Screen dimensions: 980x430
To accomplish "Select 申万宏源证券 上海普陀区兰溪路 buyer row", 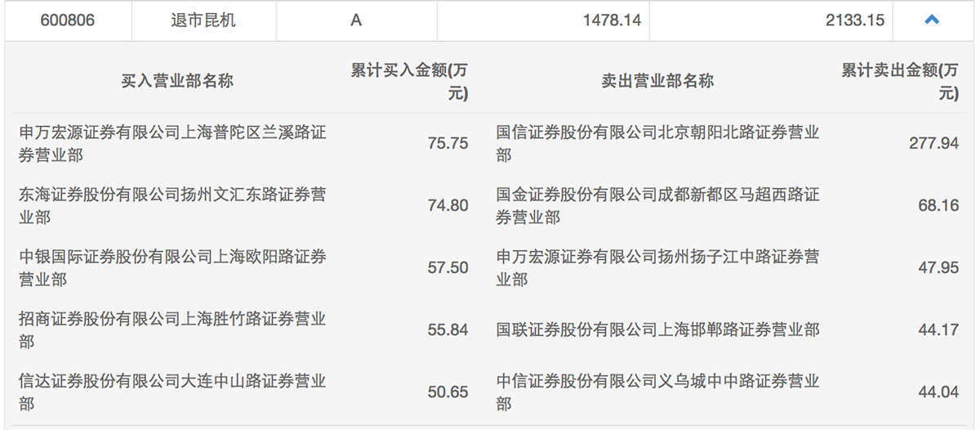I will tap(173, 143).
